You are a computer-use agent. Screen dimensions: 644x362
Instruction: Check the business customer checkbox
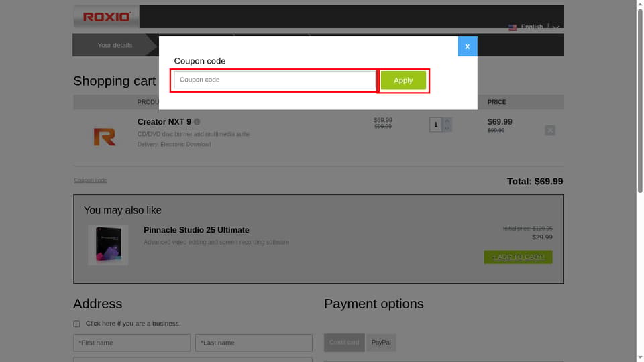pos(76,324)
